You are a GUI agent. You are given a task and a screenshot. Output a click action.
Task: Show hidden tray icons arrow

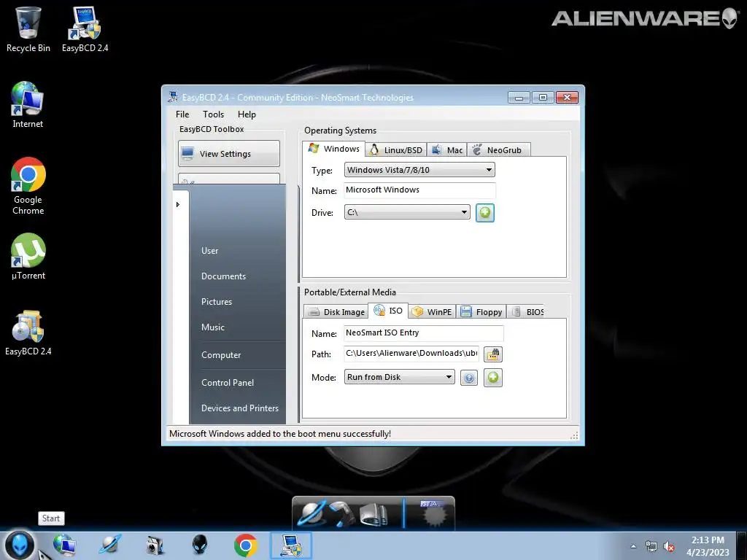[633, 546]
